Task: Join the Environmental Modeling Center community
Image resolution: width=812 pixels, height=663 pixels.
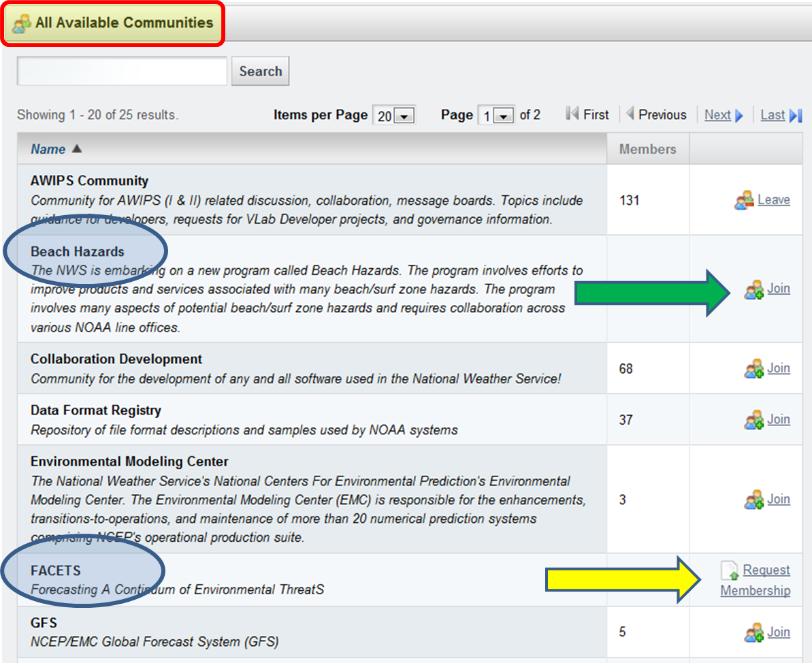Action: click(x=779, y=500)
